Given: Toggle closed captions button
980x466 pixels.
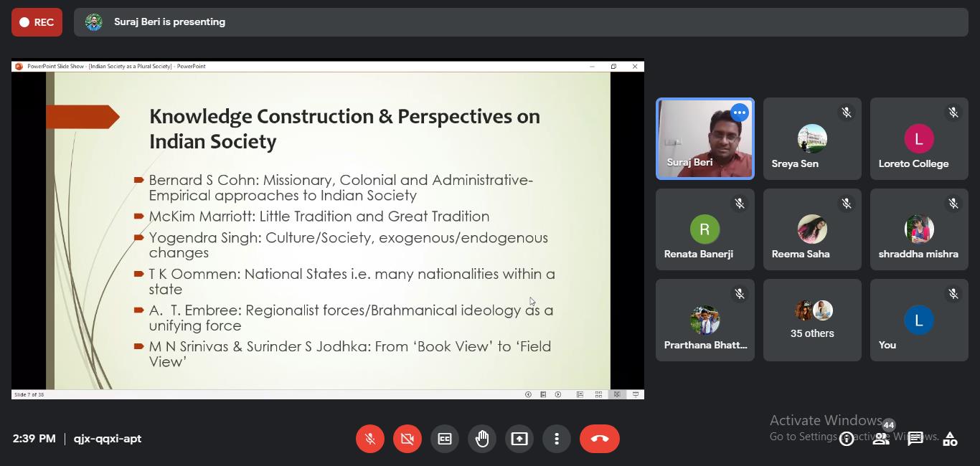Looking at the screenshot, I should click(445, 439).
